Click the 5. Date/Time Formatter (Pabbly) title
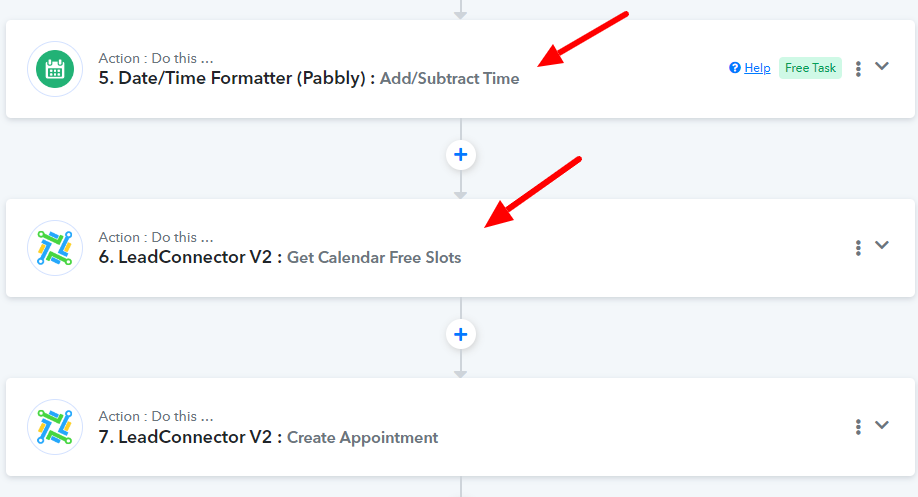 click(237, 78)
